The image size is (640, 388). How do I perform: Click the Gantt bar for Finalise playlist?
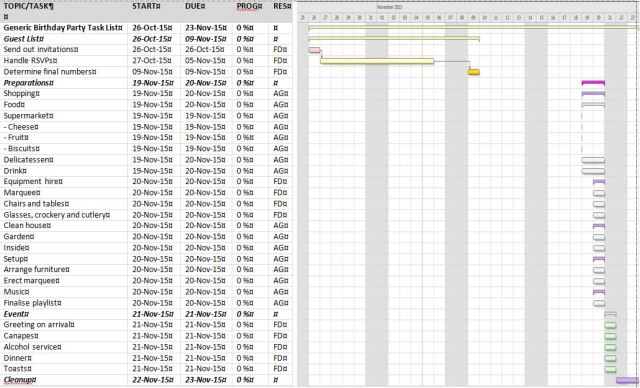(x=599, y=303)
